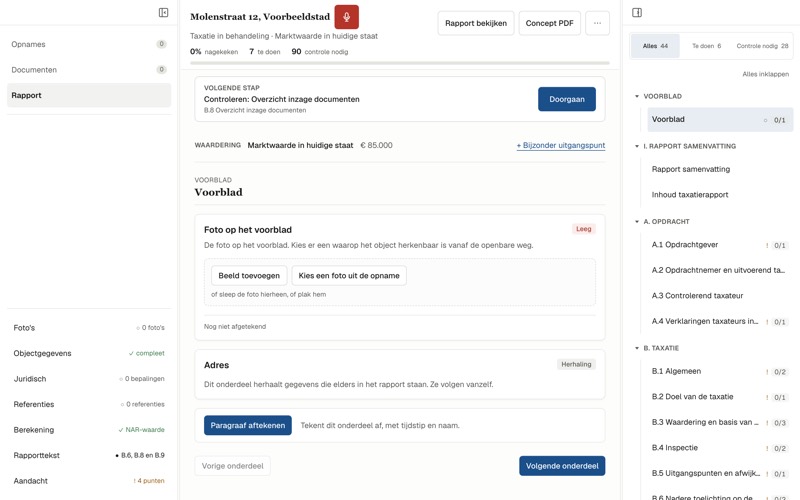
Task: Add a Bijzonder uitgangspunt link
Action: point(561,145)
